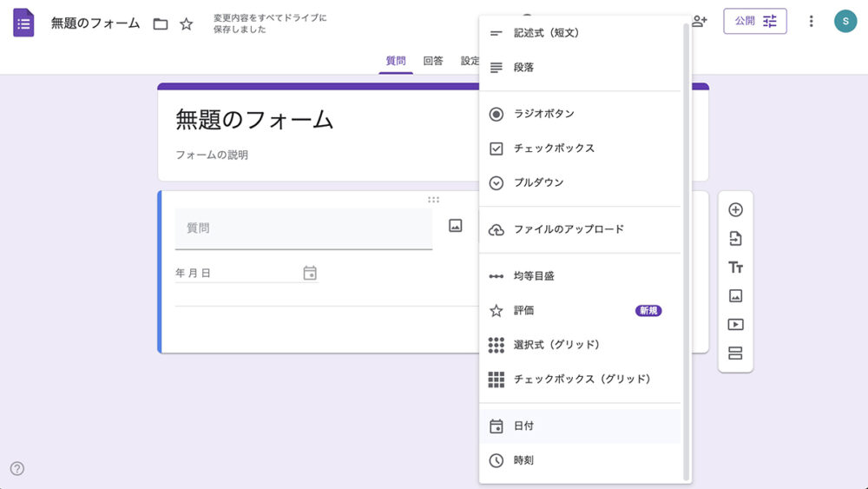Click the import questions icon

point(735,239)
